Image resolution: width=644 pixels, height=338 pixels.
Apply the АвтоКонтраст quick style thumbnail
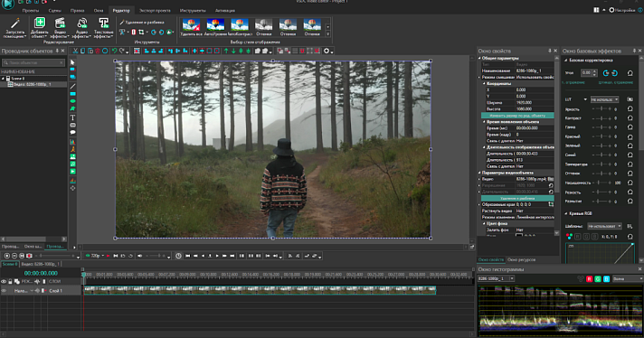pyautogui.click(x=240, y=27)
